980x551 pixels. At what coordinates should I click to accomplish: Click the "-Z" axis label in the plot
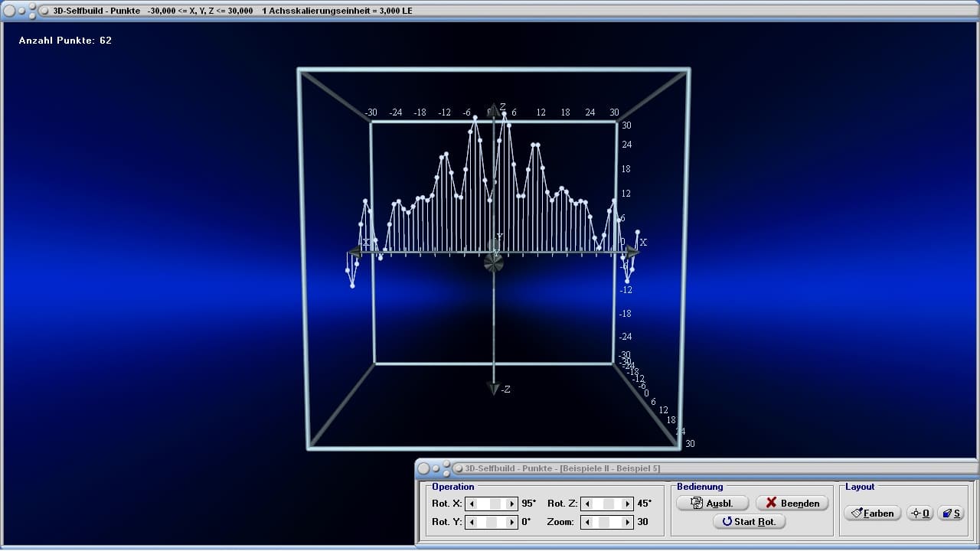pos(505,390)
